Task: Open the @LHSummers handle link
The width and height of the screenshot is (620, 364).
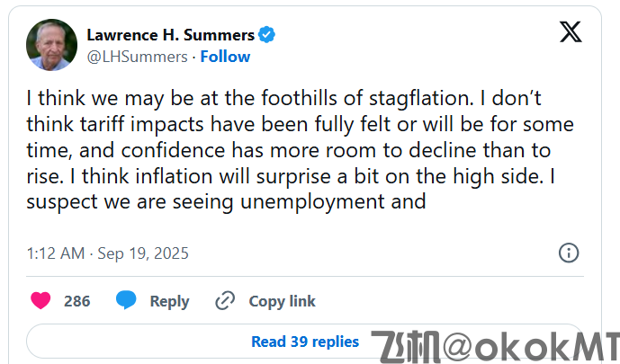Action: click(137, 57)
